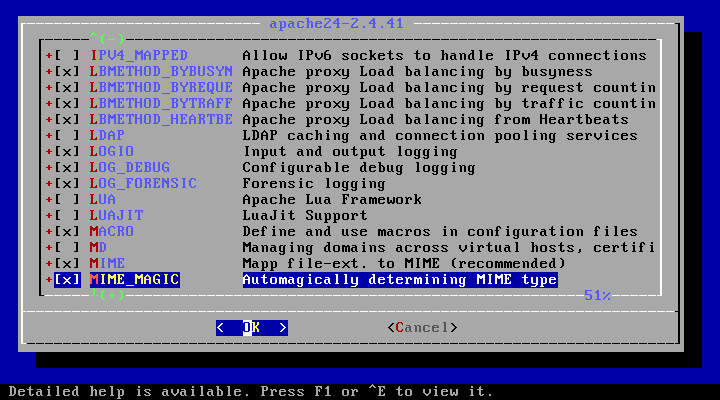Click 'Apache Lua Framework' description

point(332,200)
